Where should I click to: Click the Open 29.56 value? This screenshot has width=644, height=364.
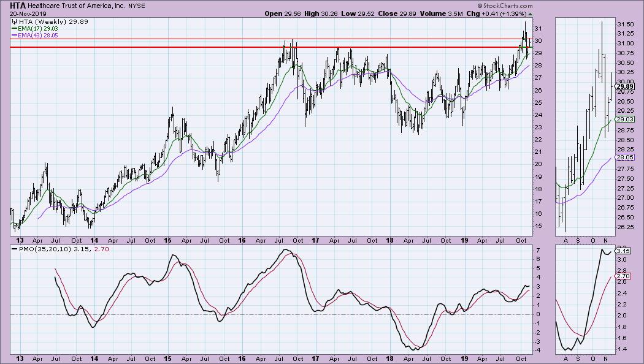click(x=283, y=13)
